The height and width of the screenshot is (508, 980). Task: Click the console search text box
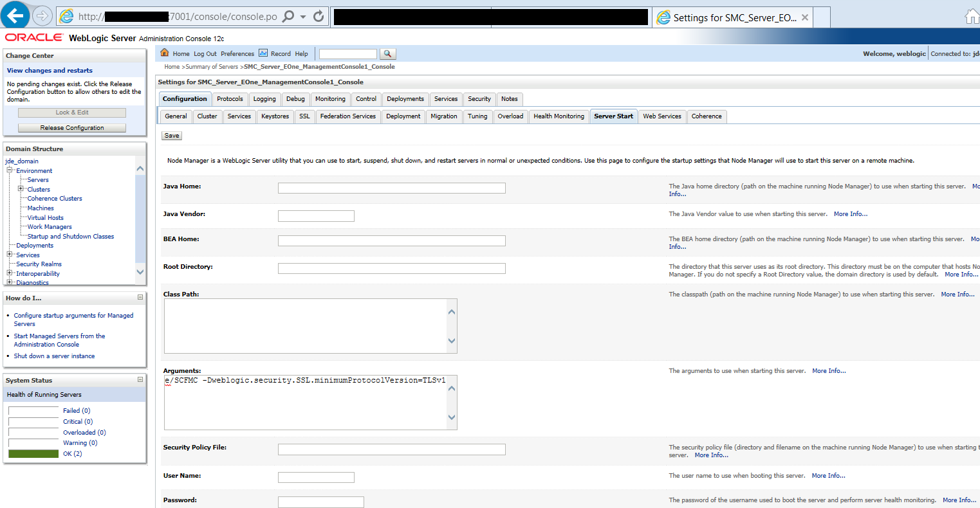(x=348, y=54)
